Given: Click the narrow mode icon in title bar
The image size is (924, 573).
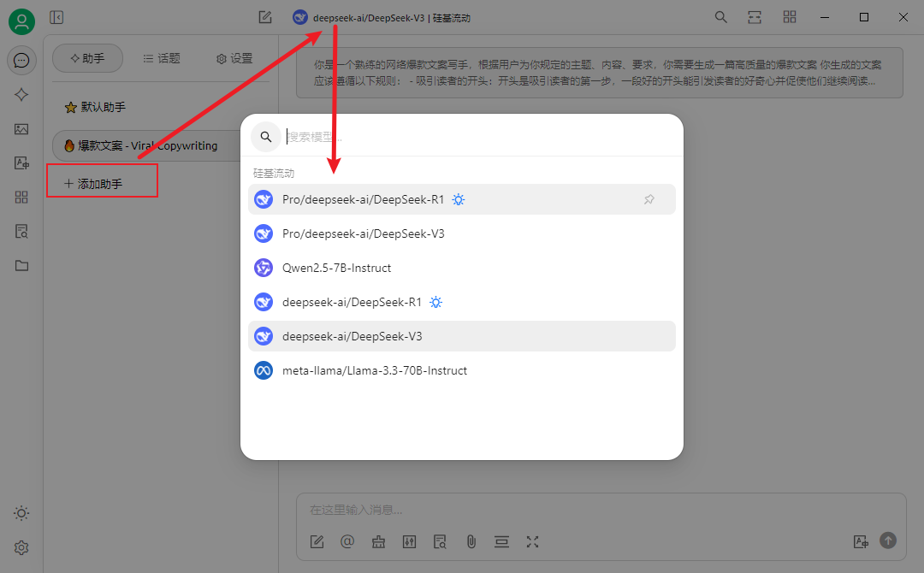Looking at the screenshot, I should [x=755, y=18].
